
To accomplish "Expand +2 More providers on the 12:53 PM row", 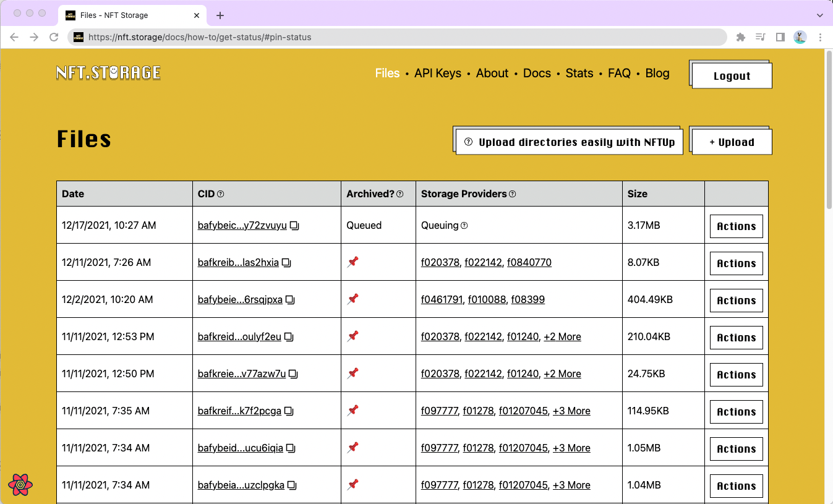I will click(x=563, y=336).
